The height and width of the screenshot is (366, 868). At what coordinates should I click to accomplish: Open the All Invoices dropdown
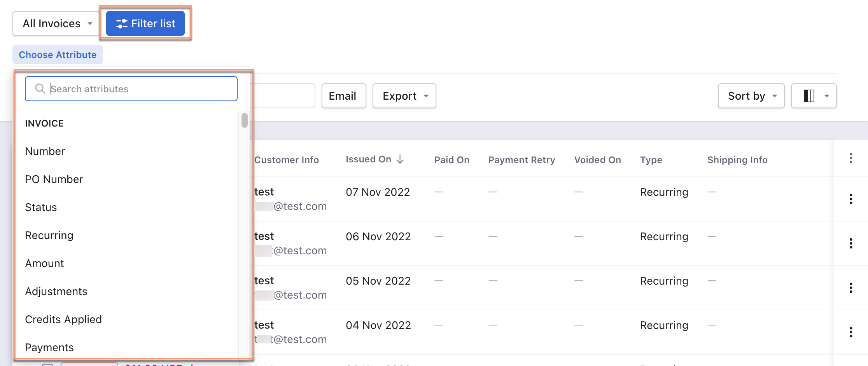point(57,23)
